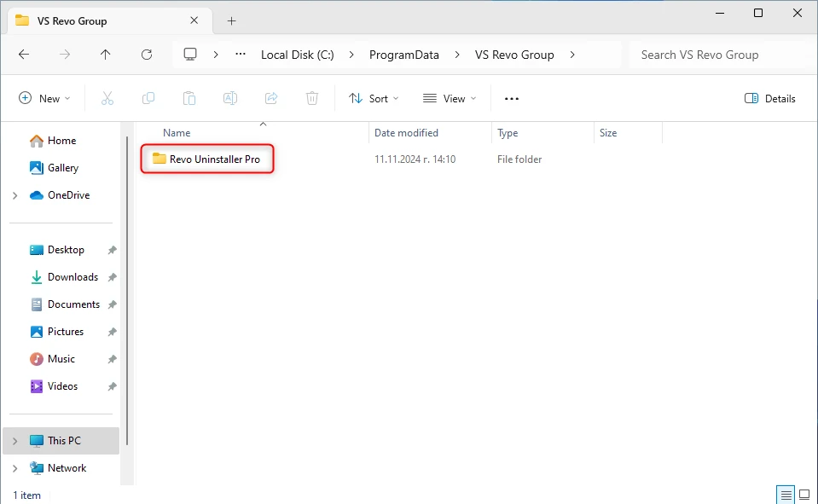Expand the Network tree node
The width and height of the screenshot is (818, 504).
(x=15, y=468)
